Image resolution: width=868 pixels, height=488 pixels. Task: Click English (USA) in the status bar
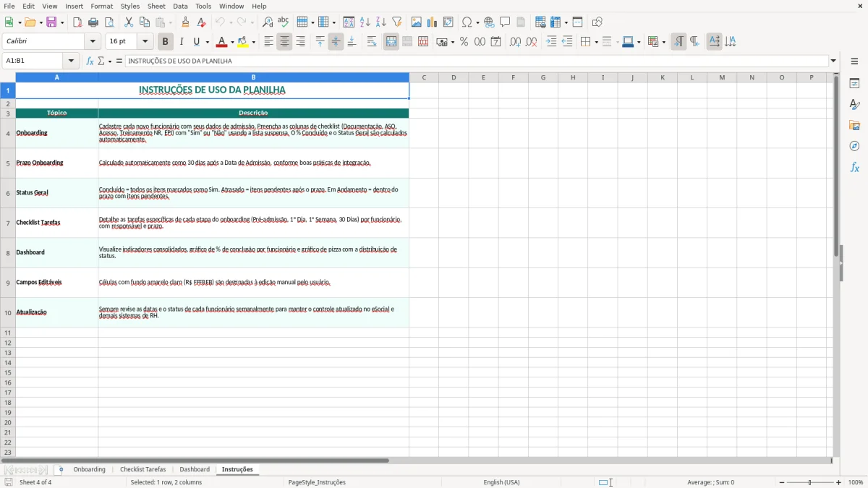click(501, 482)
